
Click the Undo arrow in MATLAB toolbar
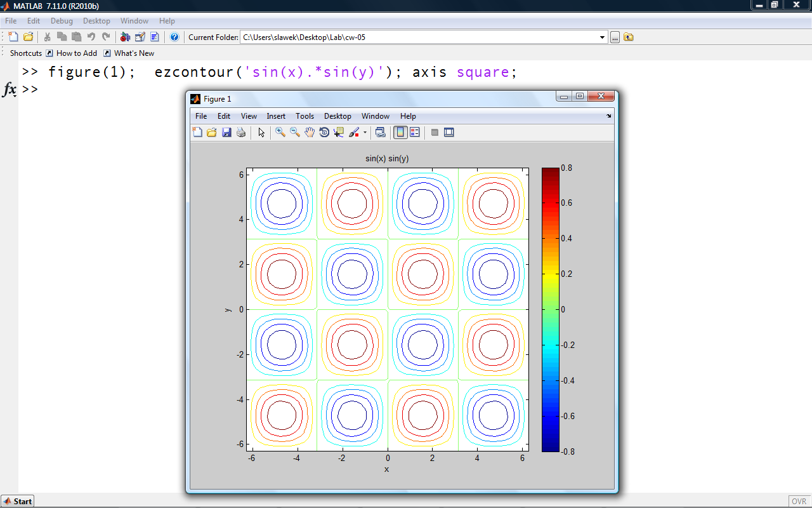(91, 37)
